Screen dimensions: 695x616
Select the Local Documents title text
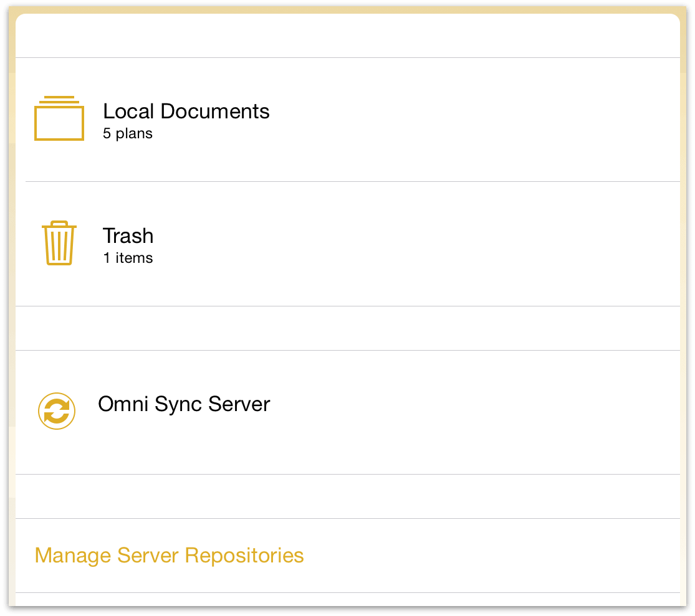pyautogui.click(x=186, y=111)
